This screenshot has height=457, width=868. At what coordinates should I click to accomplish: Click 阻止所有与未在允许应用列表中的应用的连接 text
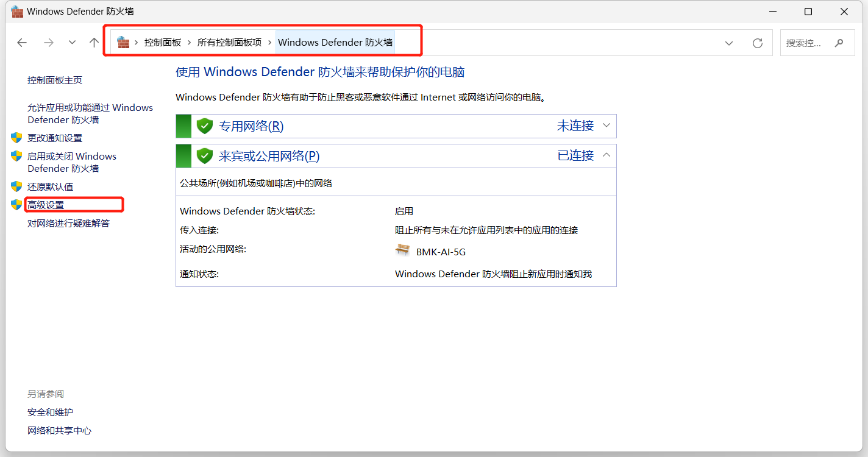pyautogui.click(x=486, y=230)
